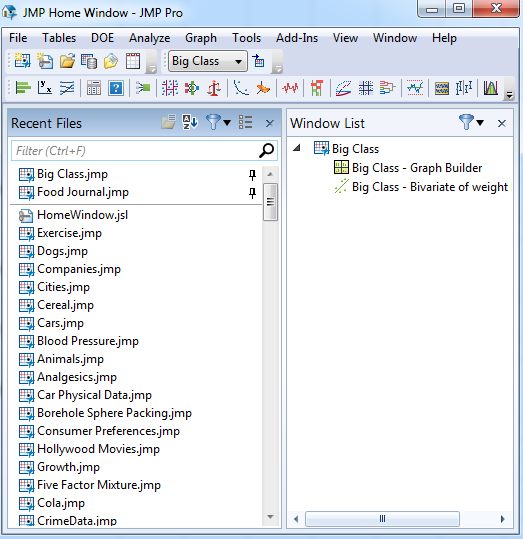Launch the Nonlinear curve icon
This screenshot has height=539, width=523.
coord(241,88)
